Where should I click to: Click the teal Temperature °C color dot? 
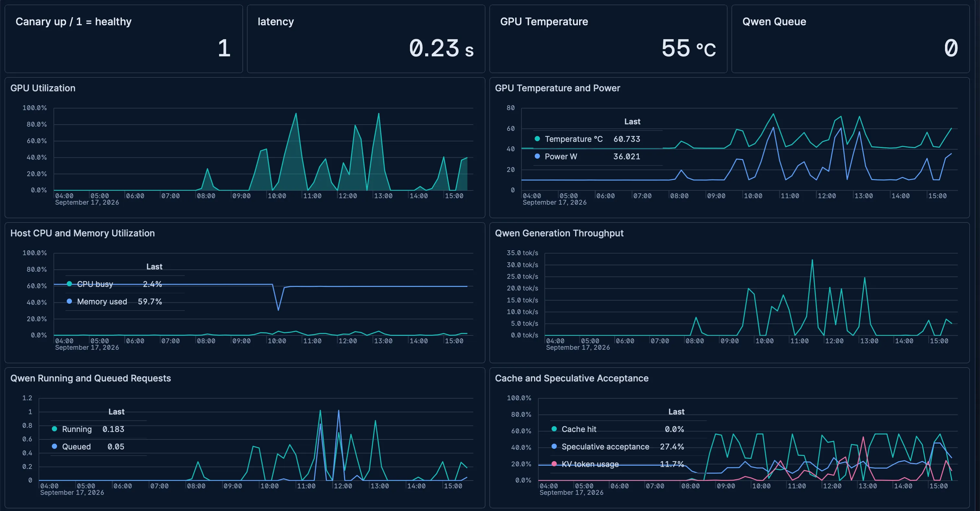click(537, 139)
